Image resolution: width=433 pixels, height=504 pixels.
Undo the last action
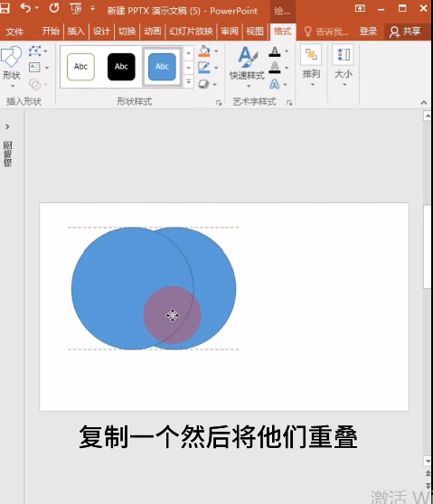pos(25,8)
